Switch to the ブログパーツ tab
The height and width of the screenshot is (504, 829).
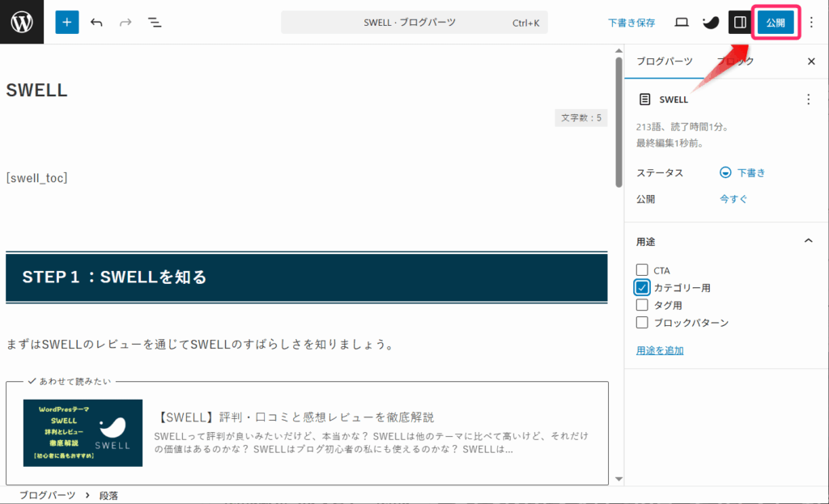click(664, 61)
